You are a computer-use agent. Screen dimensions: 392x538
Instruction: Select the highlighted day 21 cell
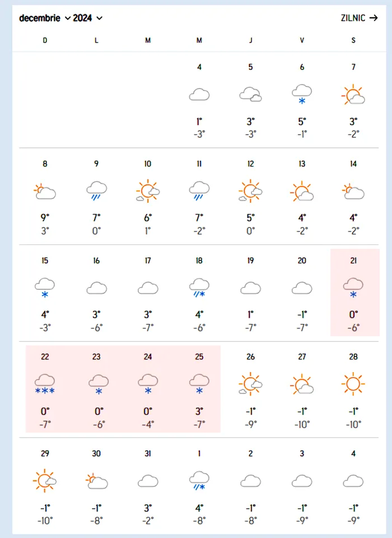click(x=353, y=293)
